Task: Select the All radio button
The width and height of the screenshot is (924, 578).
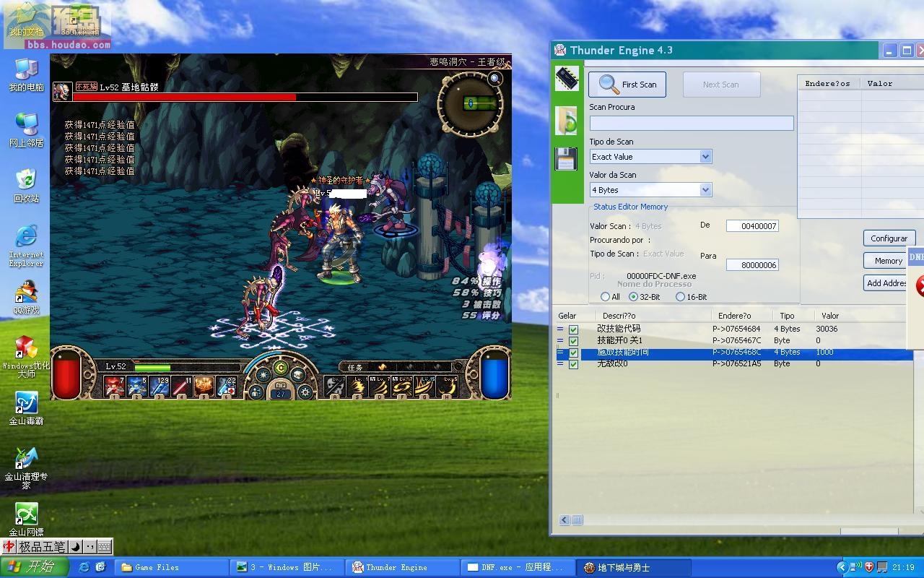Action: point(605,297)
